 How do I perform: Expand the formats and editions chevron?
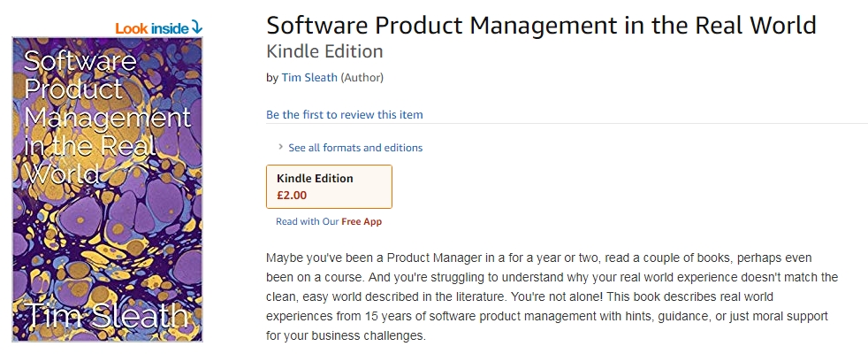280,147
